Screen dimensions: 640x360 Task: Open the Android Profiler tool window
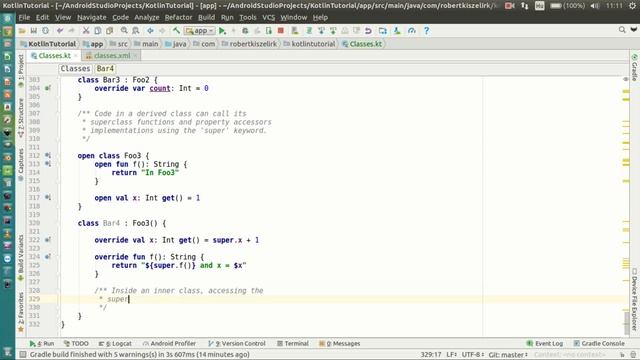coord(169,344)
